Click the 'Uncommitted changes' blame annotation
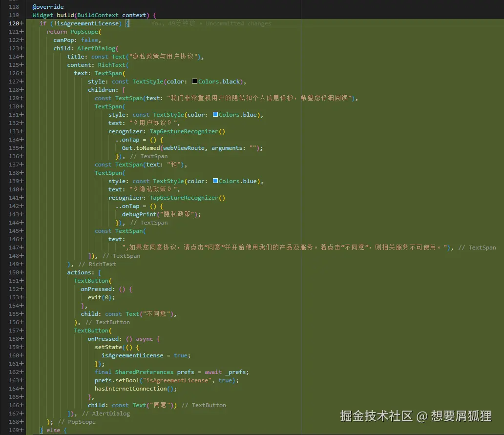Screen dimensions: 504x435 pos(238,23)
